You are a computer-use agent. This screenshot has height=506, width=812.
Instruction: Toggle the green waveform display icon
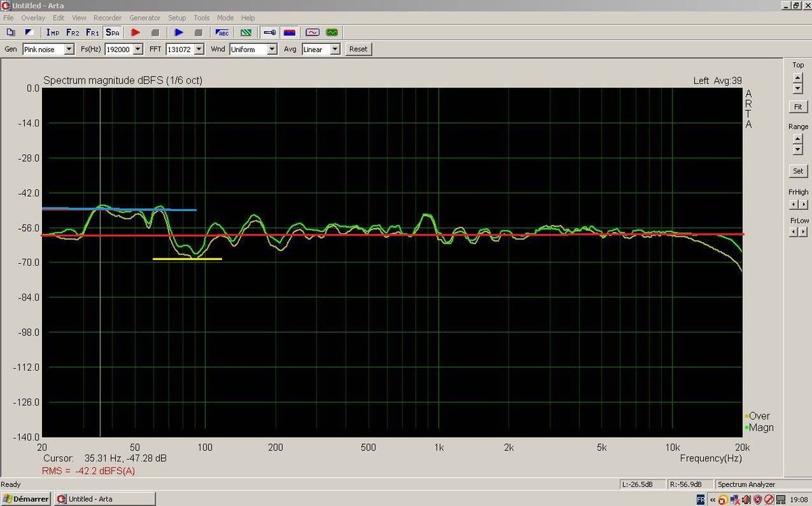(332, 32)
